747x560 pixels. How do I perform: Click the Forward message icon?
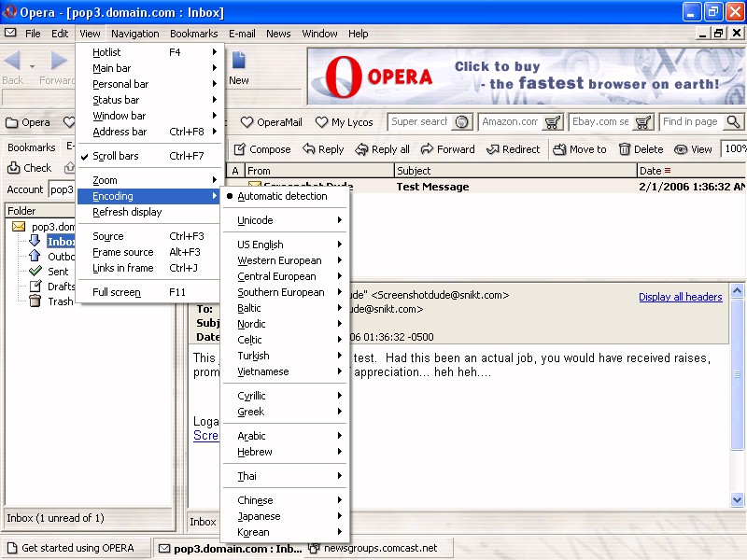[427, 149]
